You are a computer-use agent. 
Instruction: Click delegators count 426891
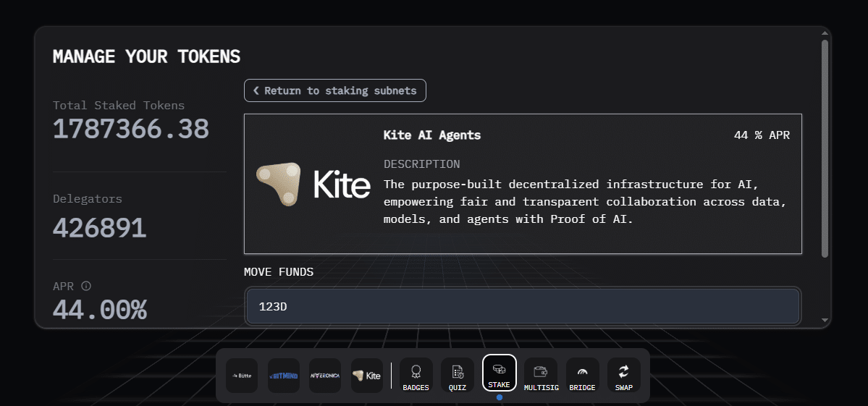[x=100, y=228]
